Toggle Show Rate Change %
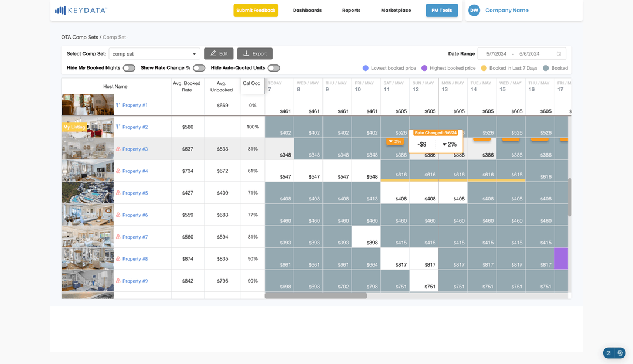Screen dimensions: 633x364 click(x=199, y=68)
